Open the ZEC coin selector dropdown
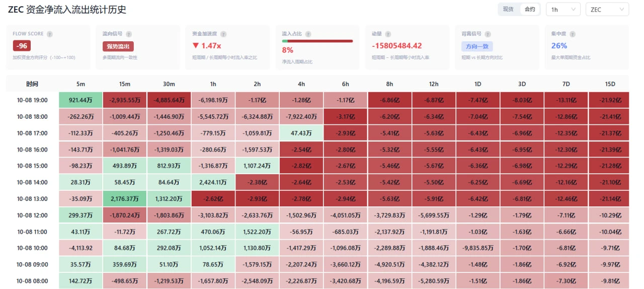Viewport: 644px width, 289px height. point(607,10)
